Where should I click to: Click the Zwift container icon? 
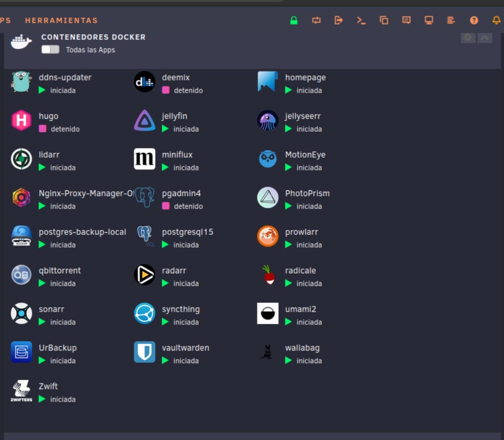tap(21, 390)
